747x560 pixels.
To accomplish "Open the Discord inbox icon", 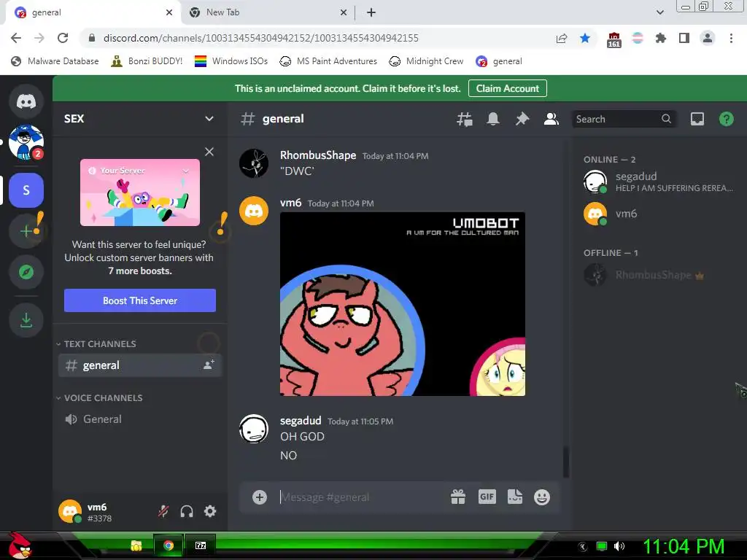I will tap(697, 119).
